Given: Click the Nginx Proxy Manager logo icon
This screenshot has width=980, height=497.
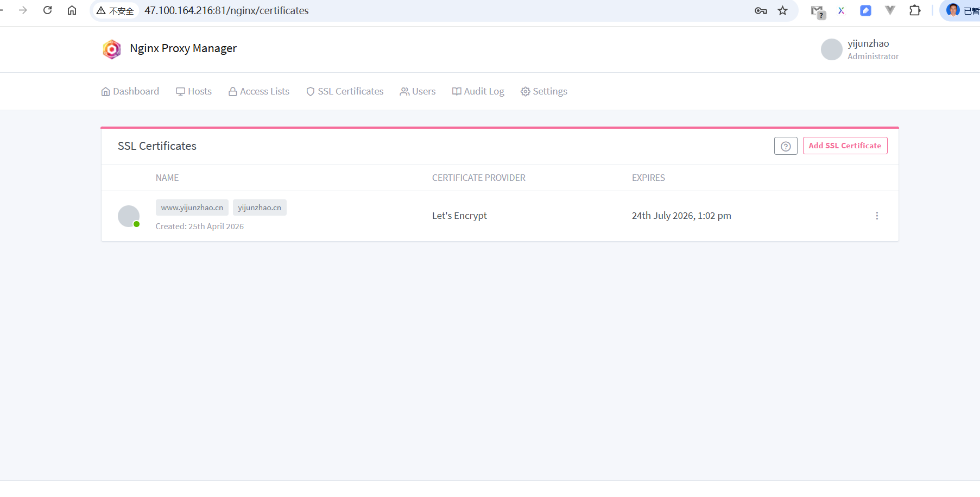Looking at the screenshot, I should point(112,49).
